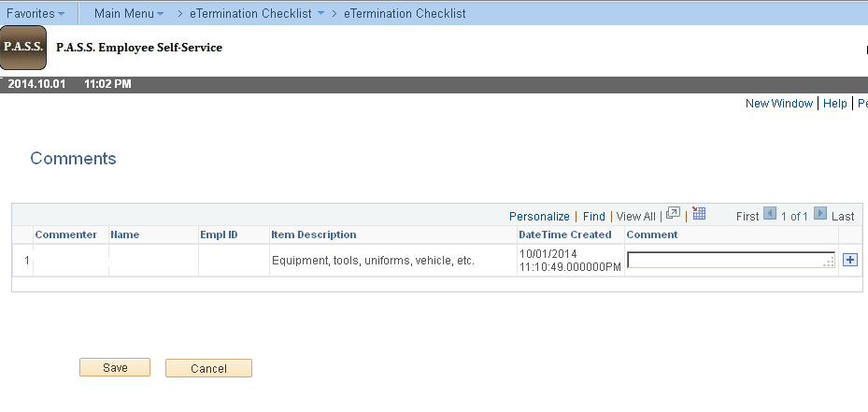
Task: Click the Cancel button
Action: tap(208, 368)
